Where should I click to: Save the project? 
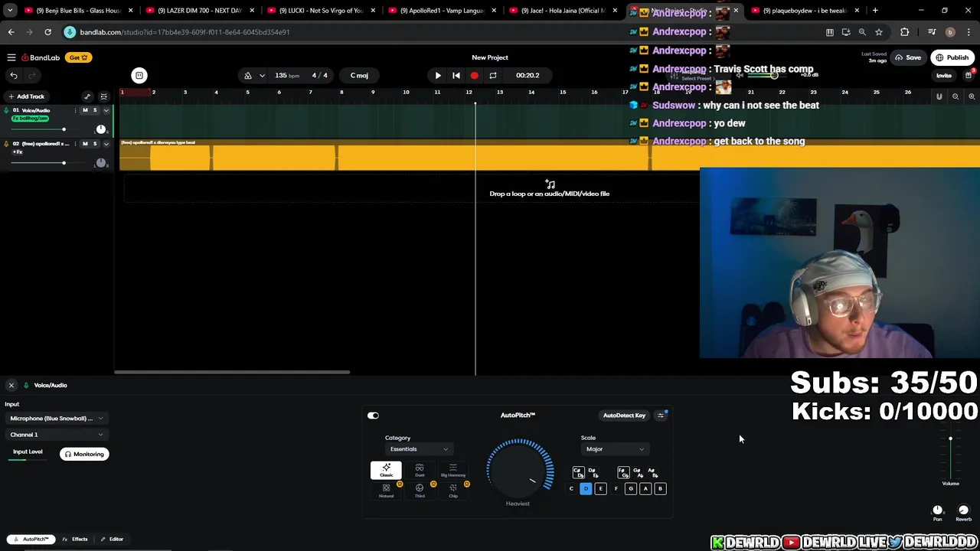click(x=908, y=57)
